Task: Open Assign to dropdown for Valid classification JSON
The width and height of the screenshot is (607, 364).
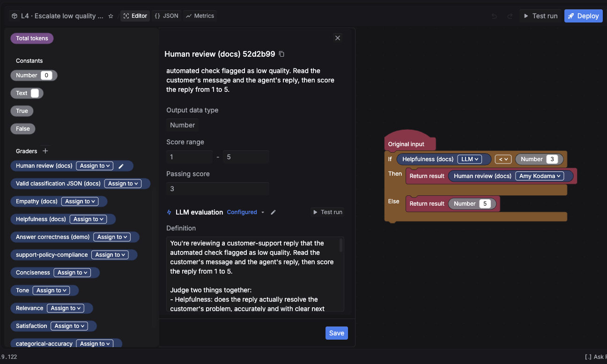Action: tap(123, 184)
